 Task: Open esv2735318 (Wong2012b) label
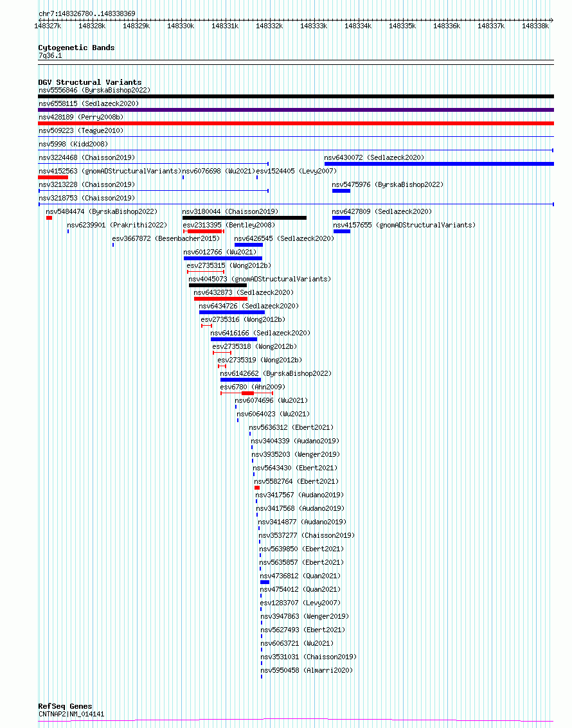click(255, 346)
